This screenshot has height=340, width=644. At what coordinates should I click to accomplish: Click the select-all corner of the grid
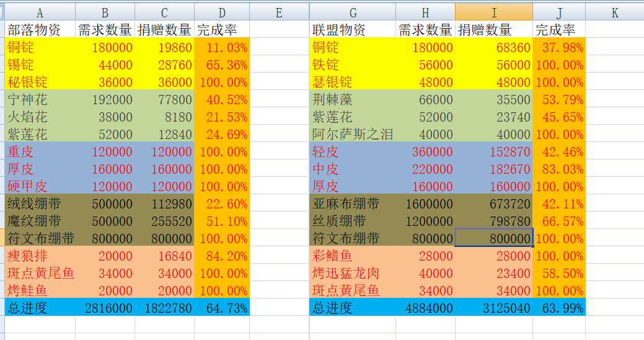[2, 12]
